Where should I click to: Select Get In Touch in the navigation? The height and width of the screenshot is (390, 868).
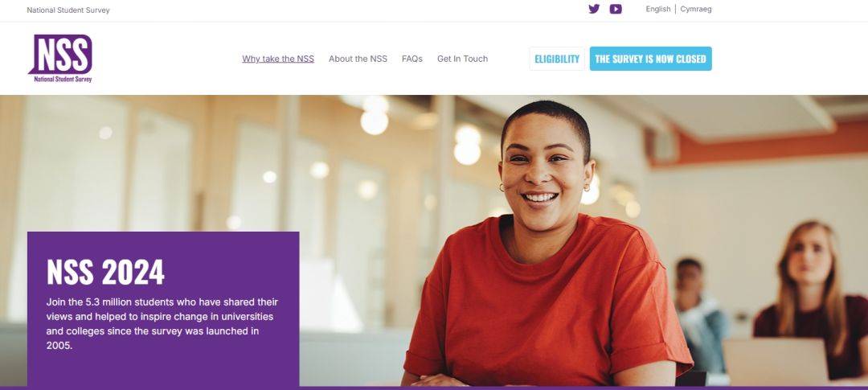[x=462, y=59]
